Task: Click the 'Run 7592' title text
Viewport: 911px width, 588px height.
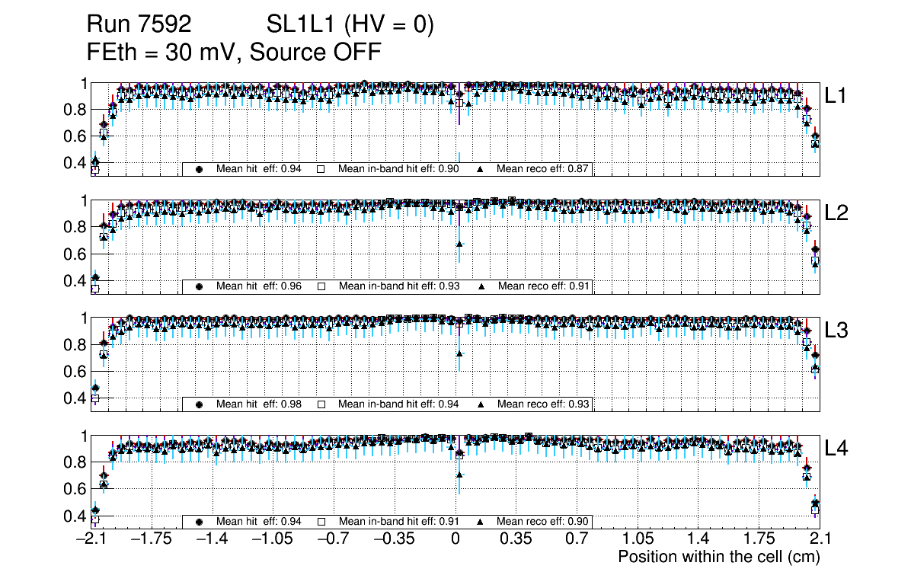Action: point(139,25)
